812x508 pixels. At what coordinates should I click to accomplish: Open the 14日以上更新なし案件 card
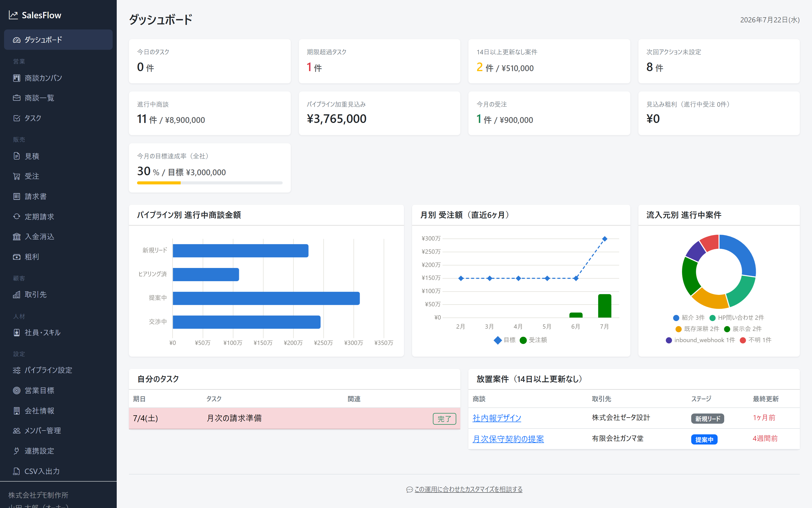[549, 61]
